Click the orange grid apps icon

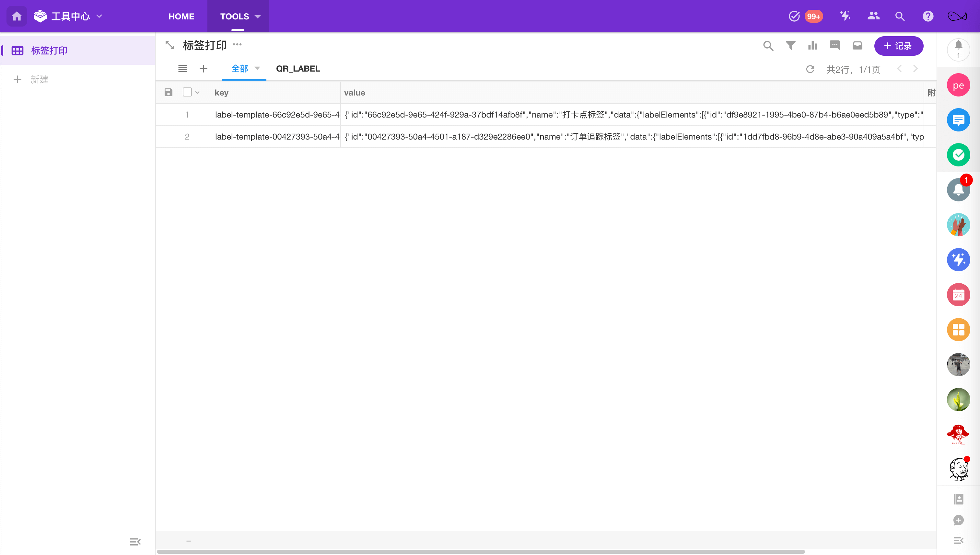click(x=958, y=330)
